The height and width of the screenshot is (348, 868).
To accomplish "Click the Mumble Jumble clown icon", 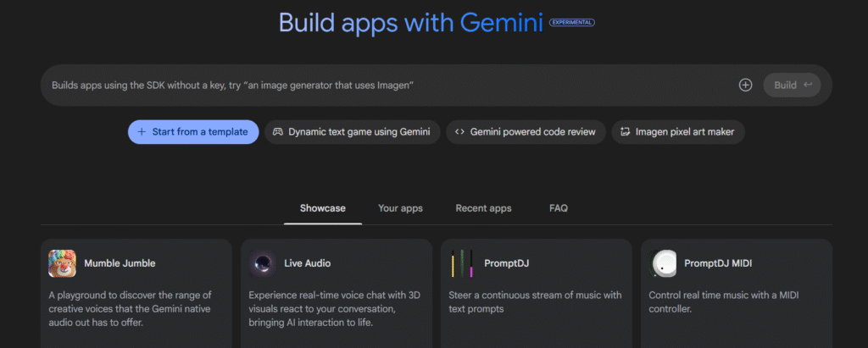I will point(62,263).
